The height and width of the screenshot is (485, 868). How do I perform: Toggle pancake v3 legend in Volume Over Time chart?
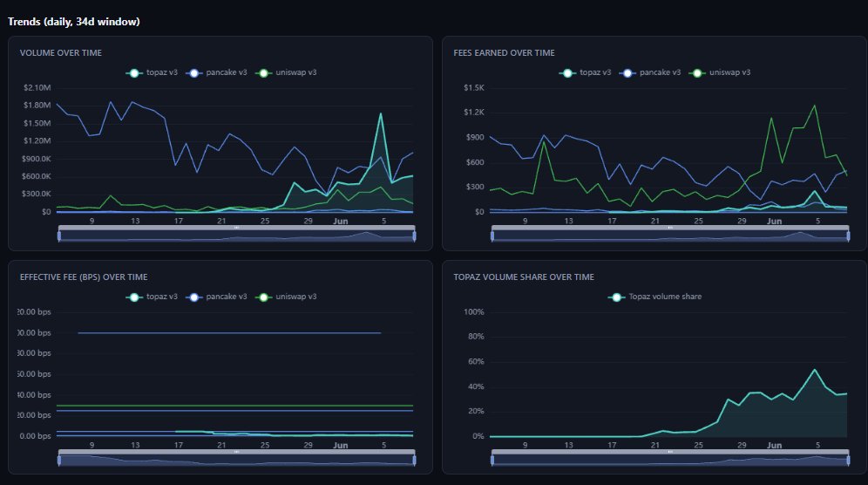(217, 72)
